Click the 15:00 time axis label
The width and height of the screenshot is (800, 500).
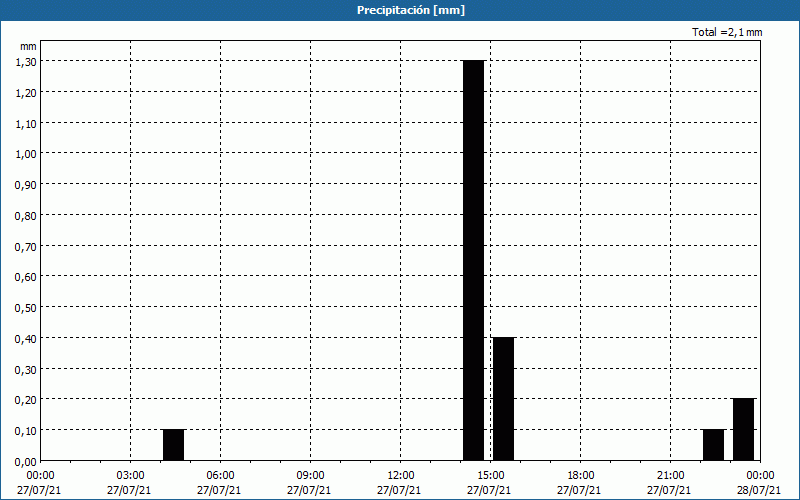(x=490, y=476)
